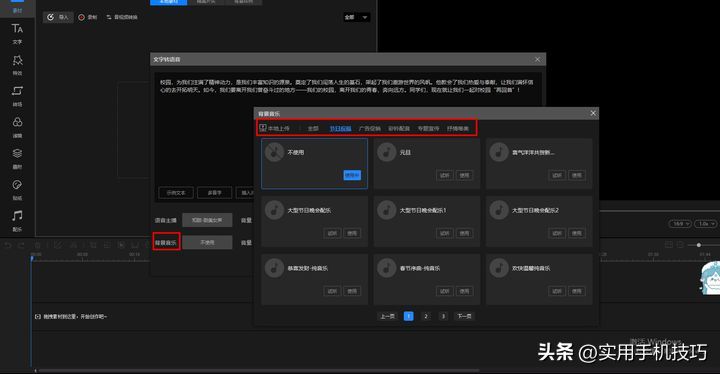This screenshot has width=720, height=374.
Task: Click 本地上传 to upload local music
Action: tap(275, 129)
